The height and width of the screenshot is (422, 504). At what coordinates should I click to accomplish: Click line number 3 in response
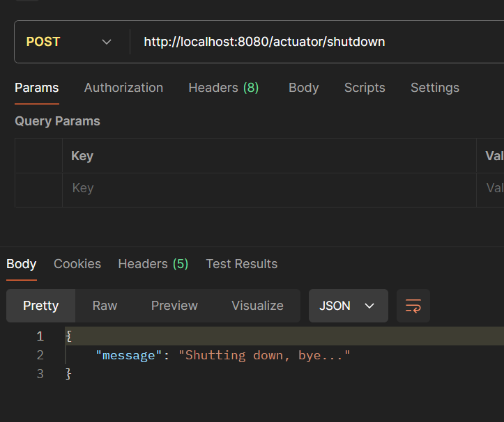tap(40, 374)
